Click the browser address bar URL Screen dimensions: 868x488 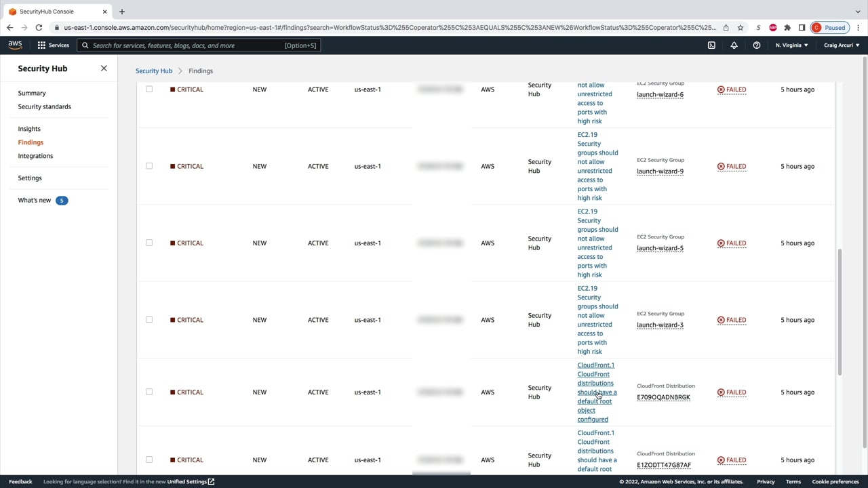[x=390, y=28]
